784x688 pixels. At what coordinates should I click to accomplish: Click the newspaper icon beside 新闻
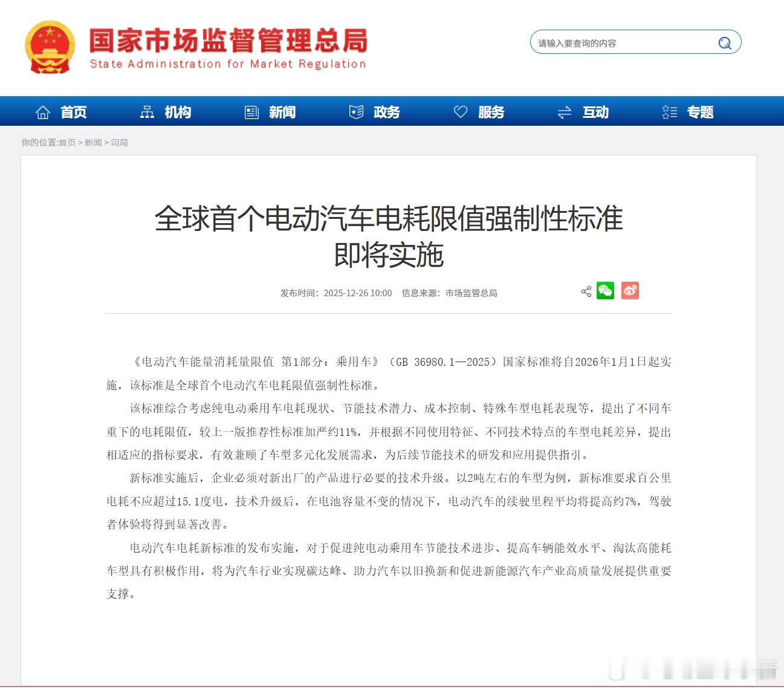(251, 112)
